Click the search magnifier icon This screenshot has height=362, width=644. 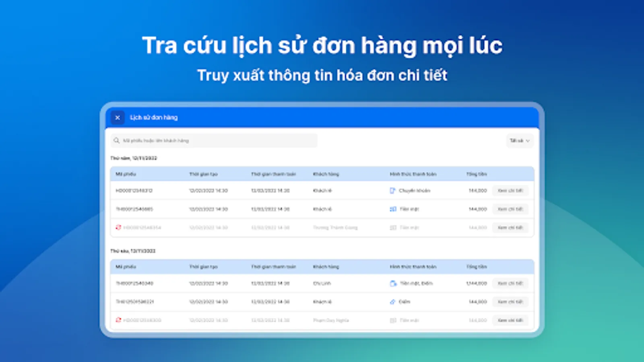click(116, 140)
